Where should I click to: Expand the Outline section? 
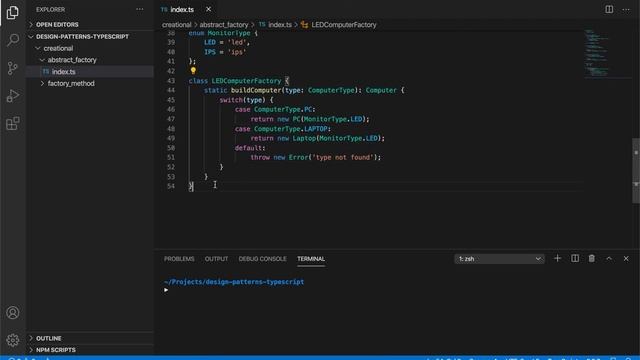(90, 338)
